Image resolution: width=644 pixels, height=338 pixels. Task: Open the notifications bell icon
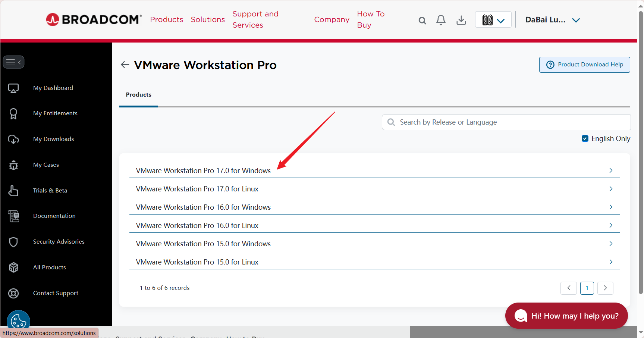tap(441, 20)
